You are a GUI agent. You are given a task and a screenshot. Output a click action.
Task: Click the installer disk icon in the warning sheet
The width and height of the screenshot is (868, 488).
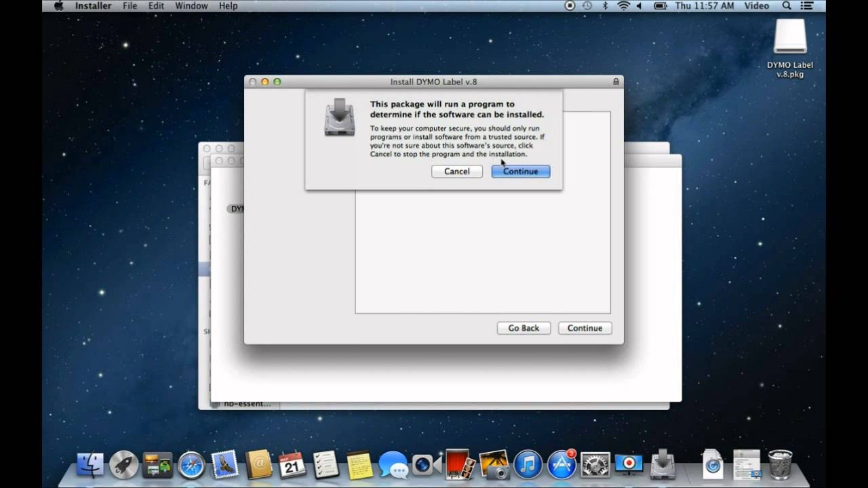[340, 117]
